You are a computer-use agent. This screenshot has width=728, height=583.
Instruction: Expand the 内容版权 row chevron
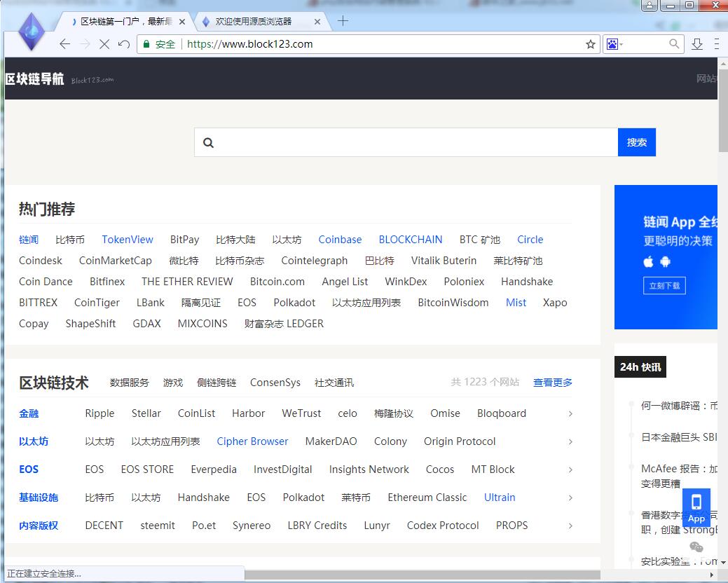pos(570,526)
